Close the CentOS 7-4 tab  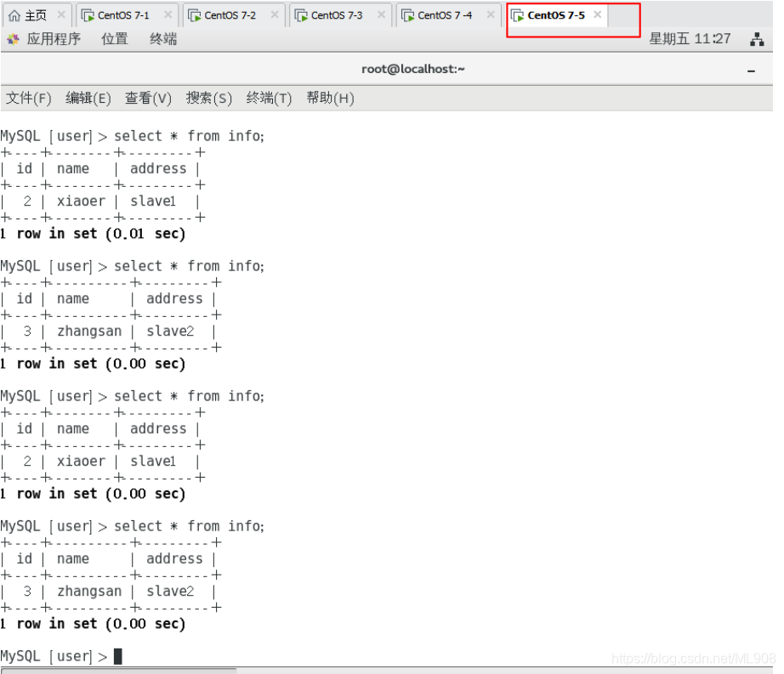(491, 15)
